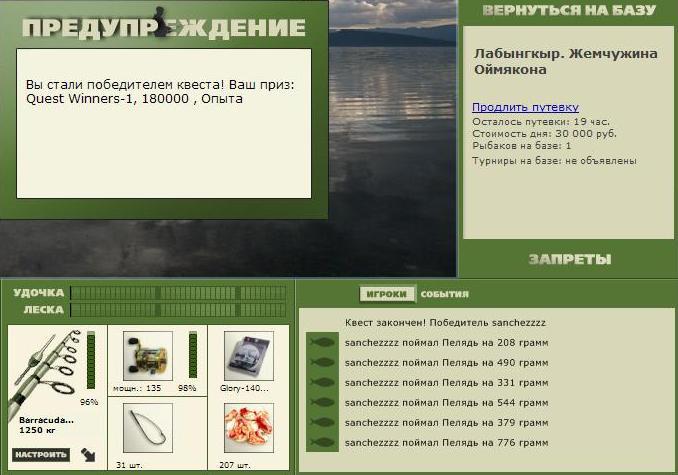678x475 pixels.
Task: Click the Лабынгкыр. Жемчужина Оймякона title
Action: coord(566,61)
